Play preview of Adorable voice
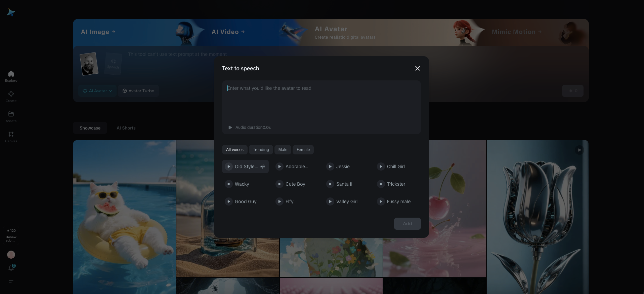This screenshot has height=294, width=644. pos(279,167)
